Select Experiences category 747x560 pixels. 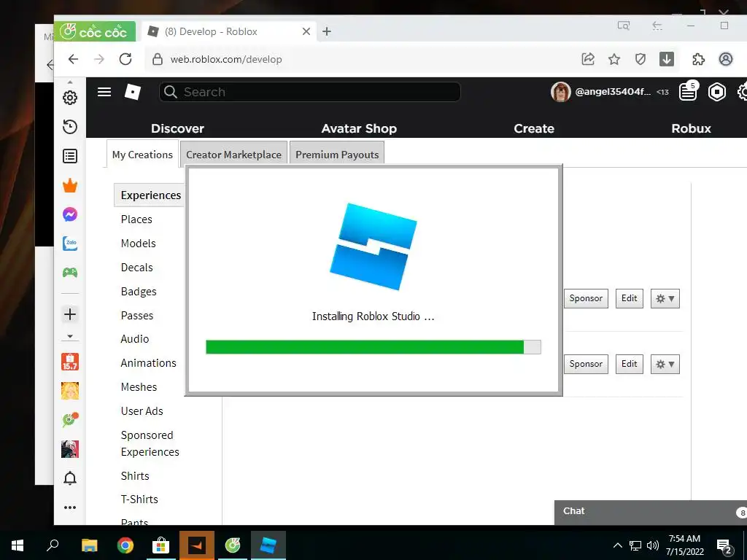point(150,195)
